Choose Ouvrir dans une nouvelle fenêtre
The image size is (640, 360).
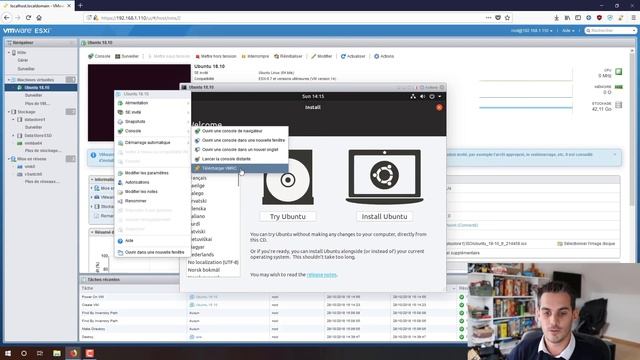[x=153, y=252]
